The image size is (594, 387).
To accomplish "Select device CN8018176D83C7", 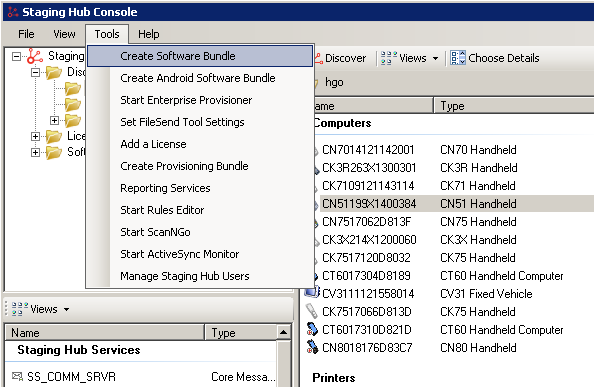I will pos(367,348).
